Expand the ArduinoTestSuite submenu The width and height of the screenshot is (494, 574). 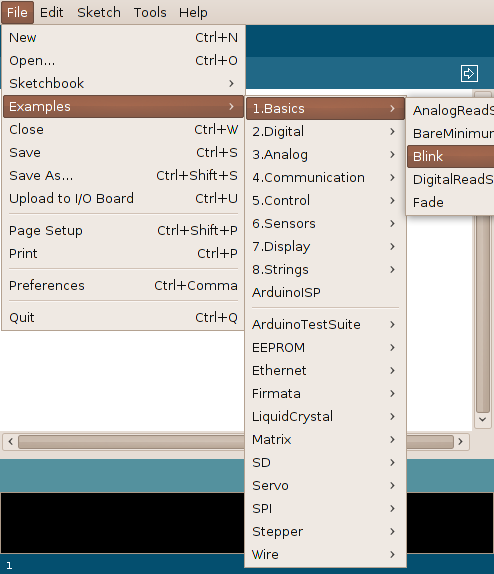click(x=325, y=324)
